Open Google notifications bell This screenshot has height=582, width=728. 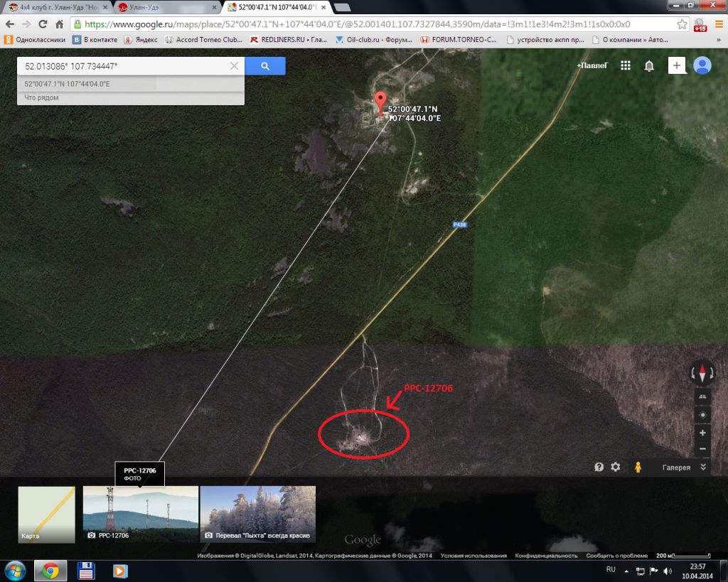pyautogui.click(x=649, y=66)
